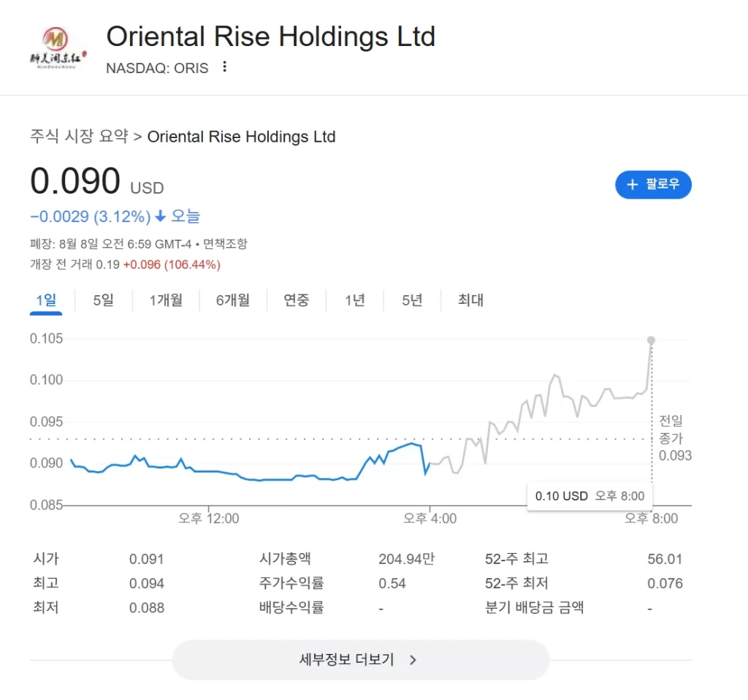Select the 최대 maximum range tab
This screenshot has width=748, height=700.
tap(470, 300)
